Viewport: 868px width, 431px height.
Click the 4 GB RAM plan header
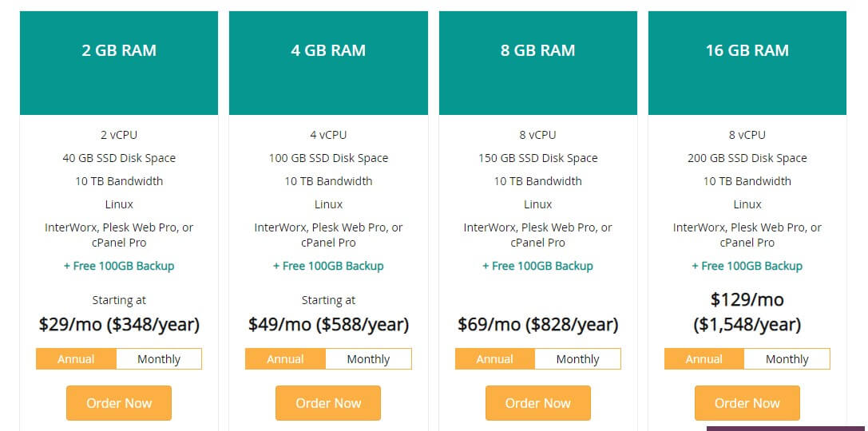point(328,62)
